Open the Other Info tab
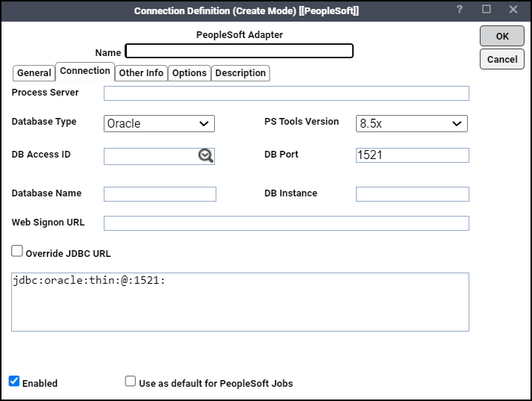The image size is (532, 401). pyautogui.click(x=141, y=73)
